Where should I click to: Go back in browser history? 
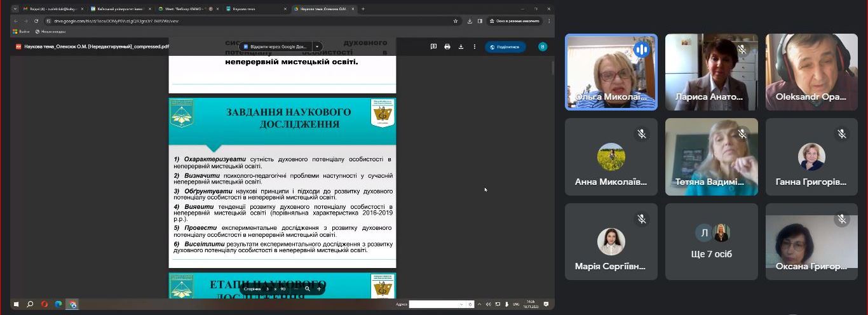coord(16,21)
